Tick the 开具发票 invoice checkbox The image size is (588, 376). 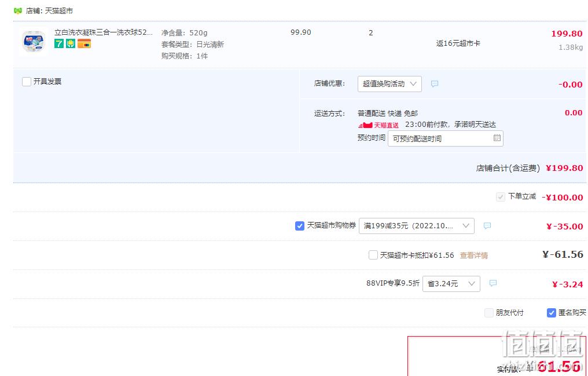(26, 82)
